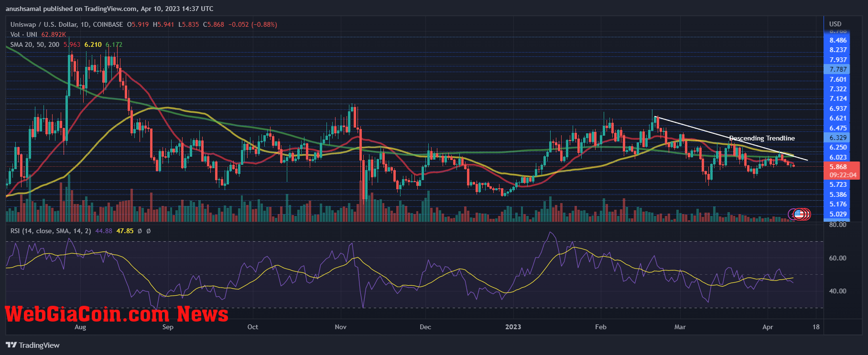This screenshot has height=355, width=868.
Task: Click the Mar label on the time axis
Action: point(680,327)
